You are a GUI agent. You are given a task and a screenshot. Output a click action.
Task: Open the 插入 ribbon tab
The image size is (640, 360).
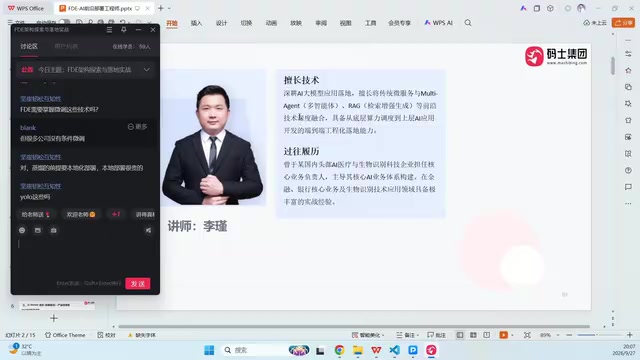tap(196, 23)
